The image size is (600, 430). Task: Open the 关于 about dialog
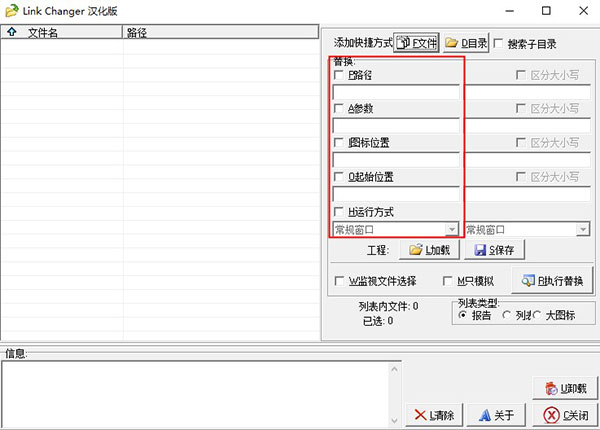[x=496, y=415]
